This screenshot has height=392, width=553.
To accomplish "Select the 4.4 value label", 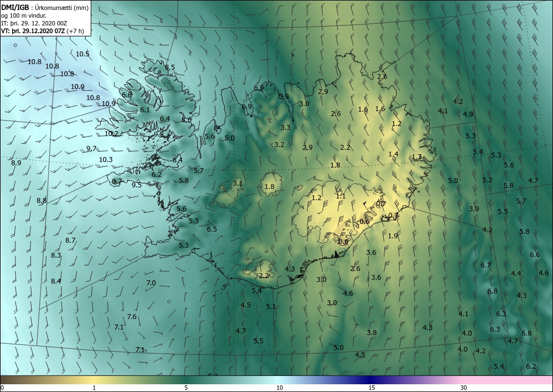I will click(x=517, y=273).
